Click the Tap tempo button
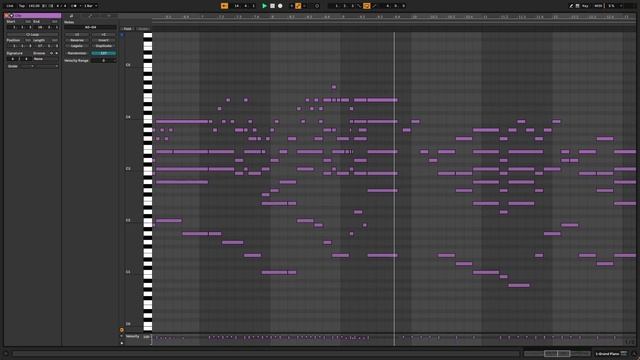640x360 pixels. tap(22, 6)
